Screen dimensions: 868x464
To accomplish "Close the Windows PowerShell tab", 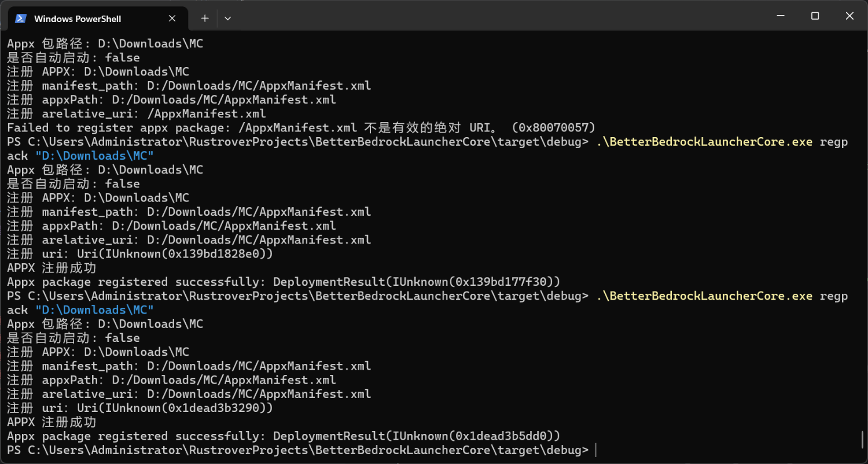I will point(172,19).
